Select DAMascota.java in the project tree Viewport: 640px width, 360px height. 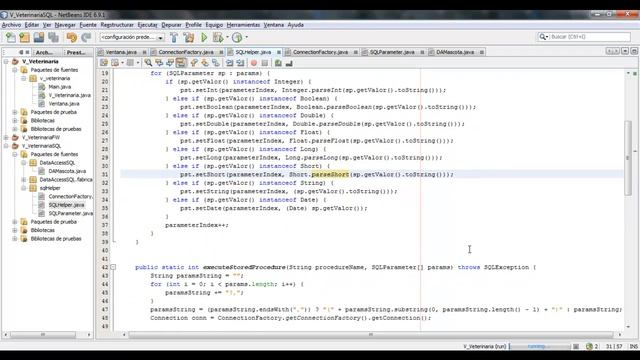[67, 171]
